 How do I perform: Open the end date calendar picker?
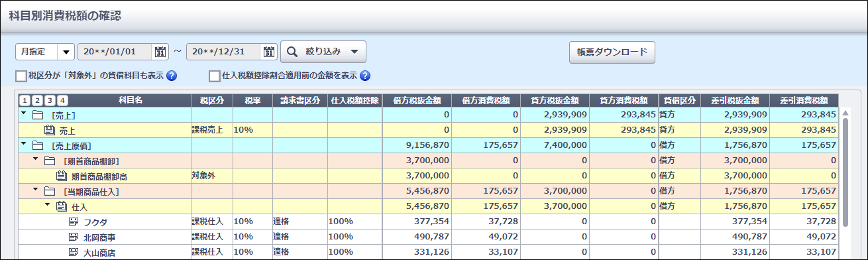(x=268, y=52)
